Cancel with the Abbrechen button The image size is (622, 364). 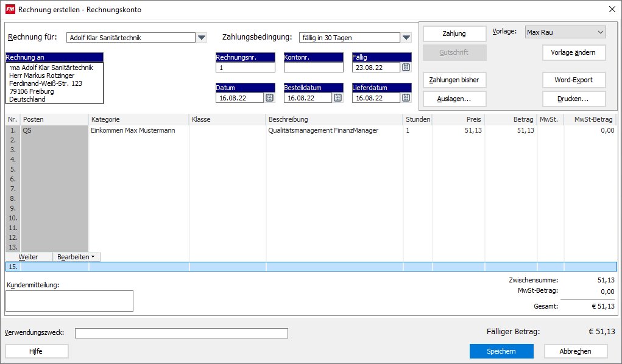[x=575, y=351]
